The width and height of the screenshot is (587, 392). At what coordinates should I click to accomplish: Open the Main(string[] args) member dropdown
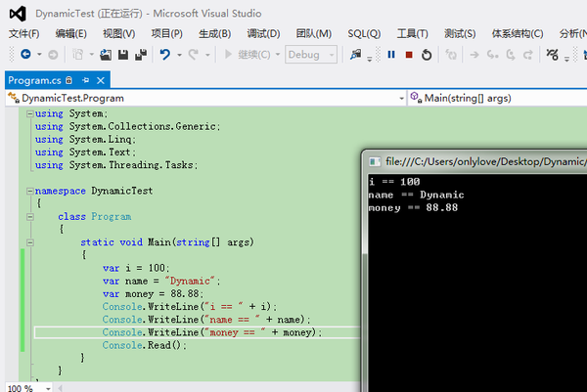coord(497,99)
